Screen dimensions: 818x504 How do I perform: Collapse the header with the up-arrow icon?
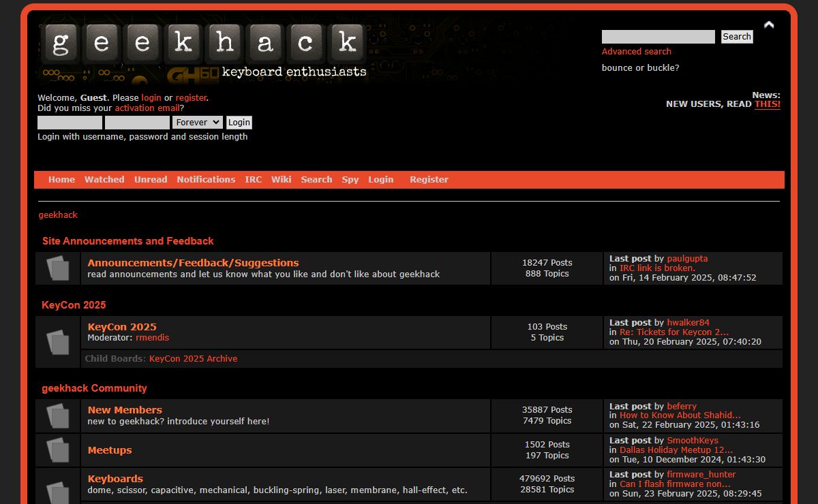click(x=769, y=25)
